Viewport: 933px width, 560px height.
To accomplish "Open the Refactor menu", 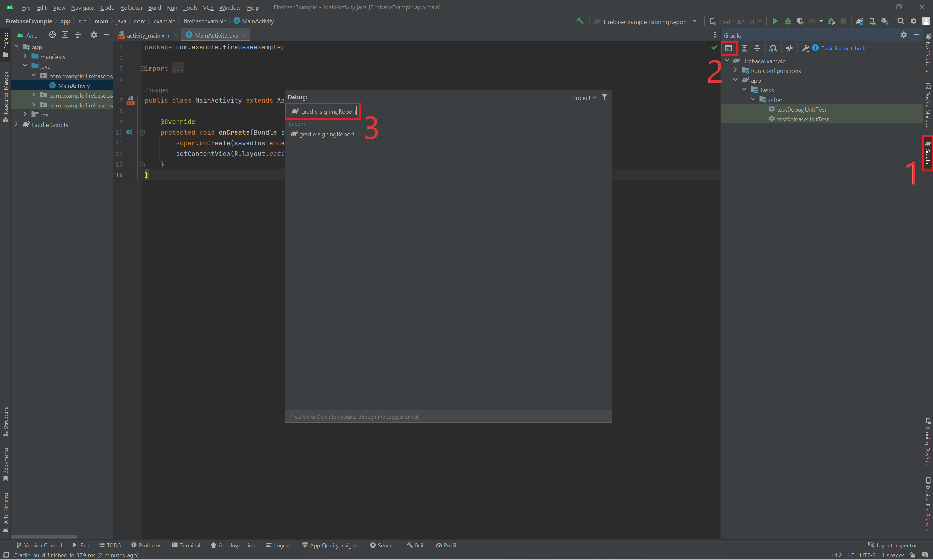I will 131,7.
